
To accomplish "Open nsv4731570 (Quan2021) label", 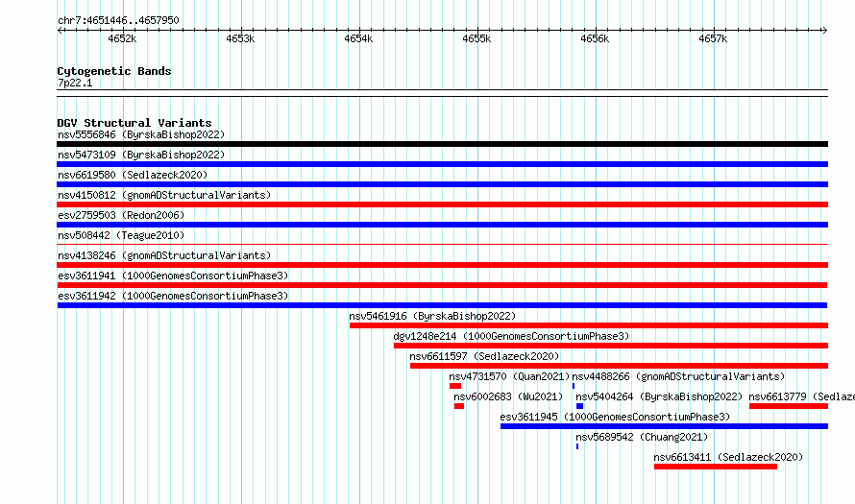I will 509,376.
